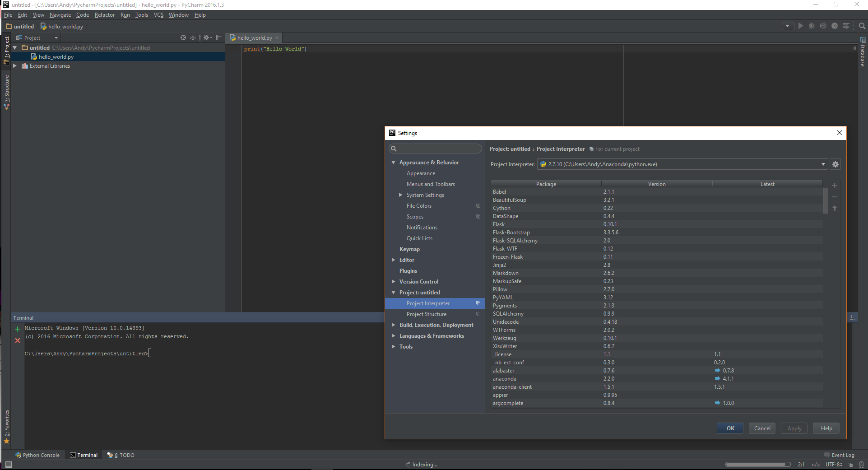This screenshot has width=868, height=470.
Task: Open the Database tool window
Action: tap(863, 53)
